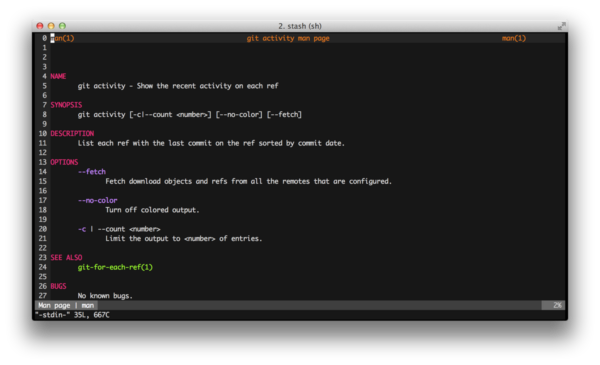
Task: Click the '"-stdin-" 35L, 667C' message line
Action: (x=72, y=315)
